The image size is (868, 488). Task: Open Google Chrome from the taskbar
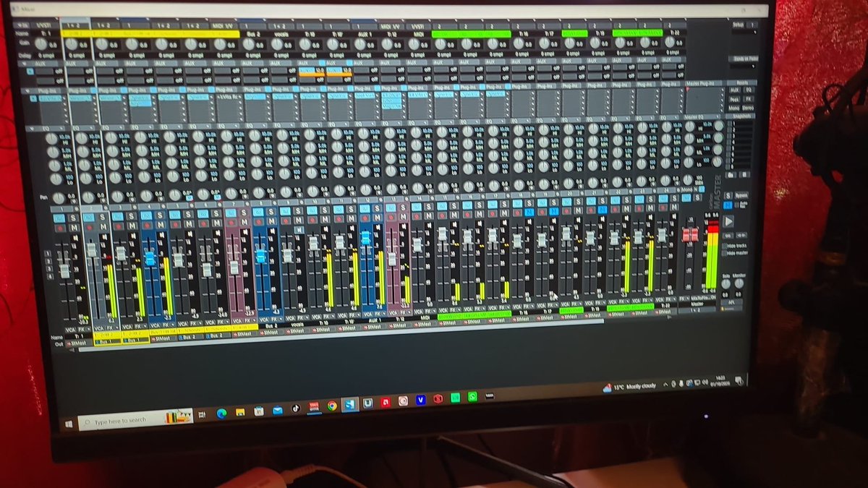coord(332,406)
